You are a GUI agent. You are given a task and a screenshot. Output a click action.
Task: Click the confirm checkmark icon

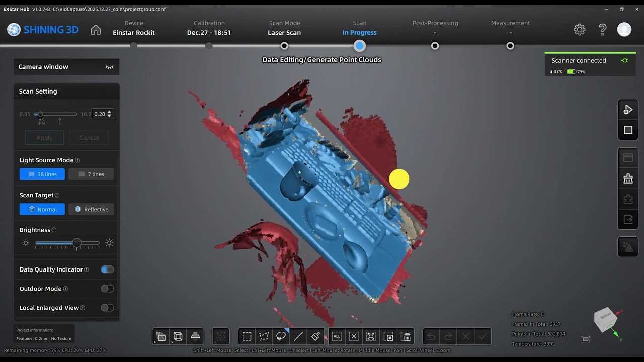coord(482,336)
